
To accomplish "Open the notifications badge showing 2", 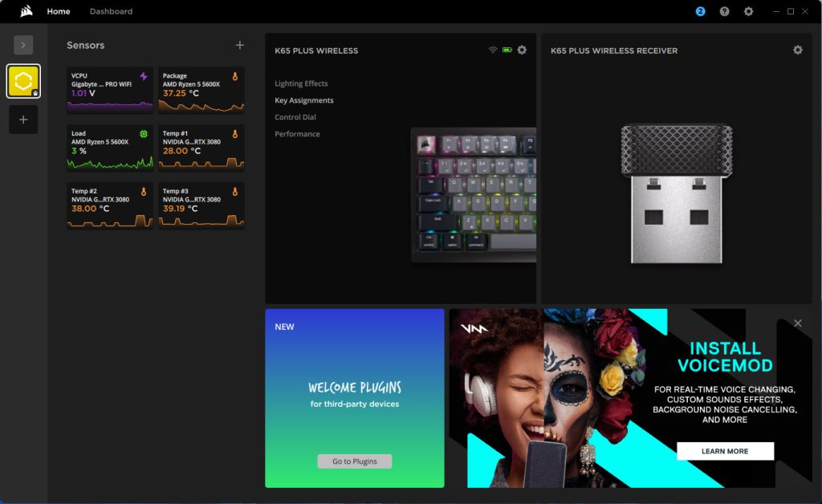I will click(x=700, y=11).
